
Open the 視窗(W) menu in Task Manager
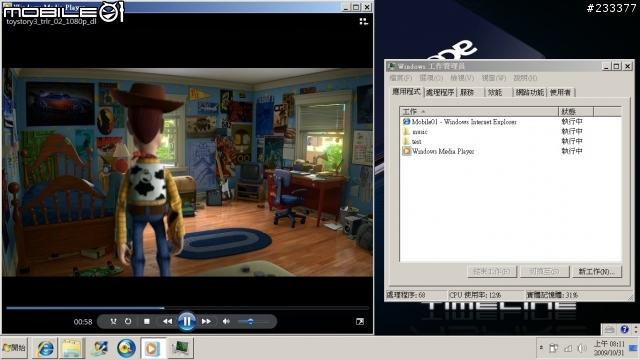point(493,78)
